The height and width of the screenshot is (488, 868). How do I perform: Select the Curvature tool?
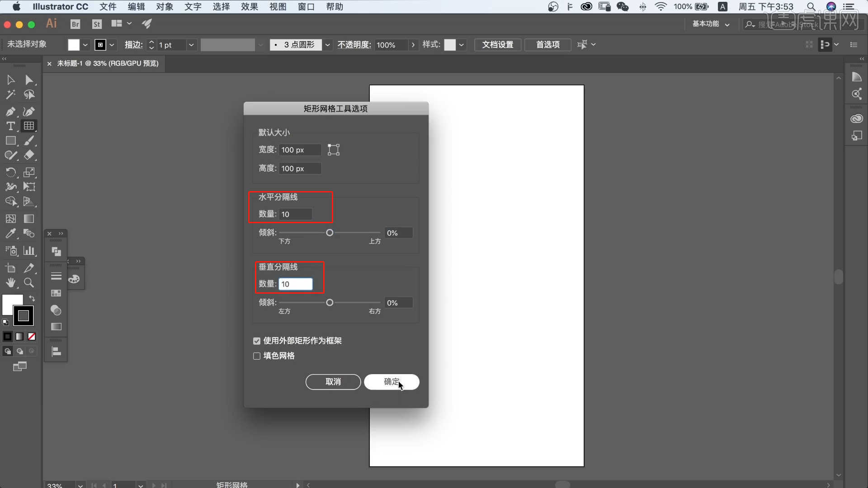pyautogui.click(x=29, y=112)
